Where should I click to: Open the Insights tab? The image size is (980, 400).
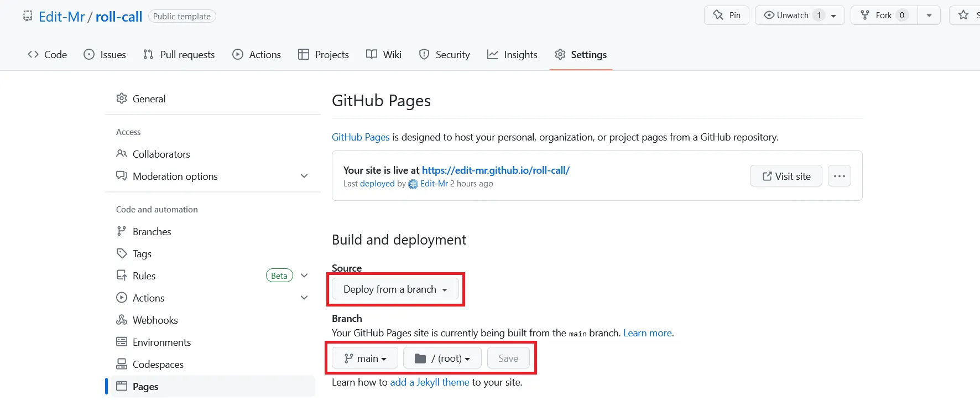tap(512, 54)
